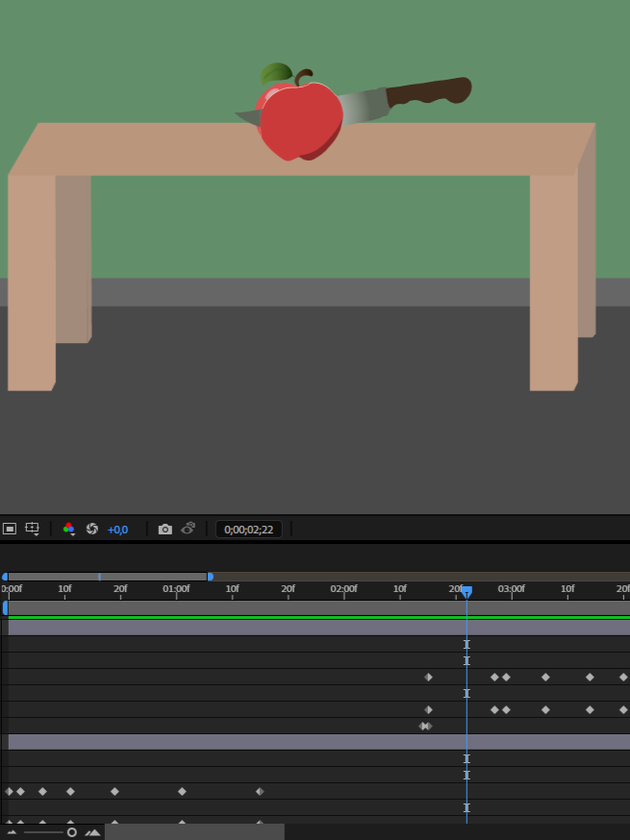Click the time navigator end handle
630x840 pixels.
pos(211,577)
